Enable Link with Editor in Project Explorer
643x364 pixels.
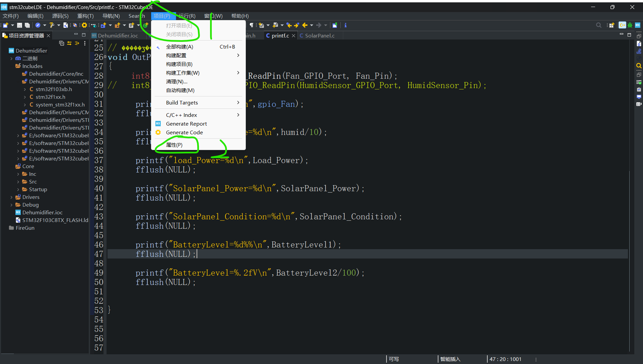click(x=69, y=43)
